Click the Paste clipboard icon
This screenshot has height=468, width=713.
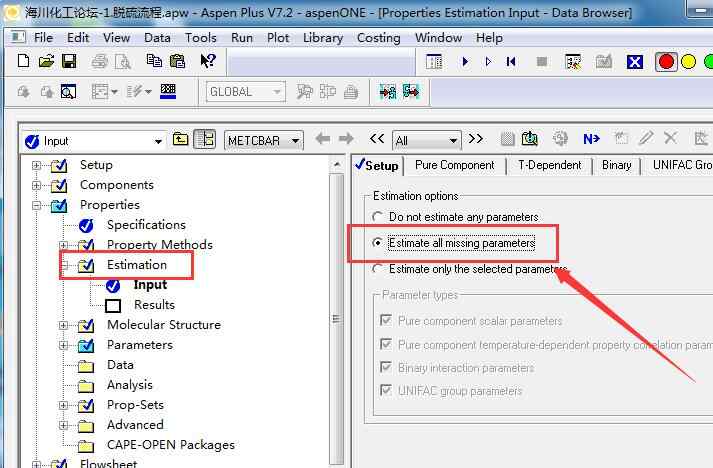[177, 61]
